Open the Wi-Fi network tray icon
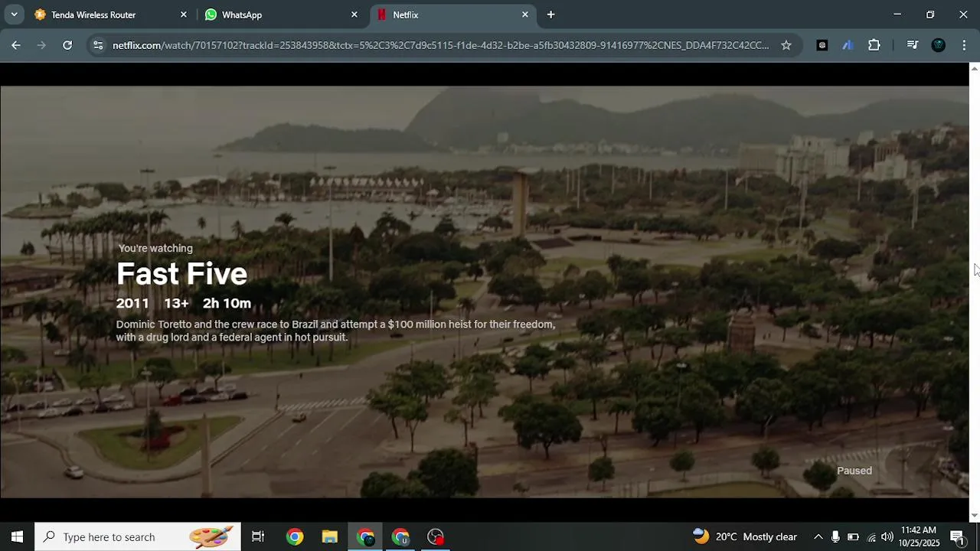This screenshot has width=980, height=551. (x=871, y=536)
